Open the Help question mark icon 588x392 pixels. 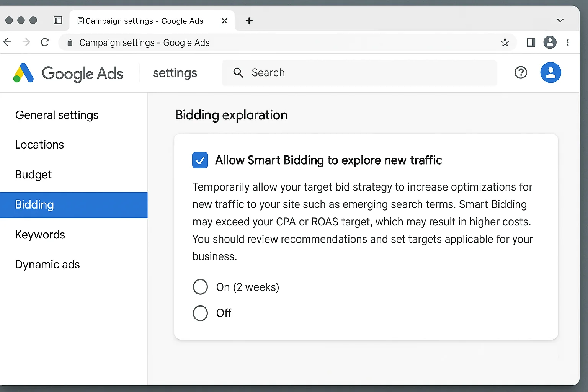(521, 72)
